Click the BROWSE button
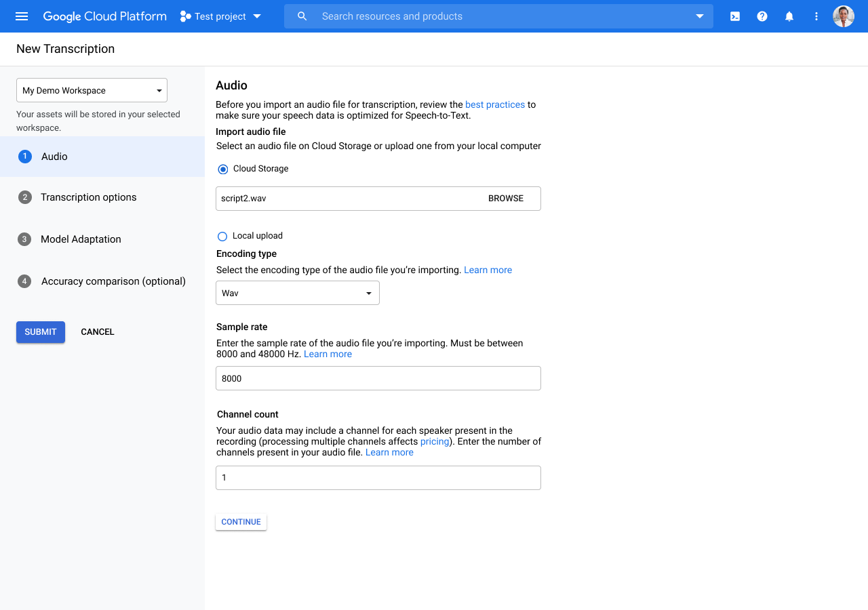The image size is (868, 610). click(506, 199)
